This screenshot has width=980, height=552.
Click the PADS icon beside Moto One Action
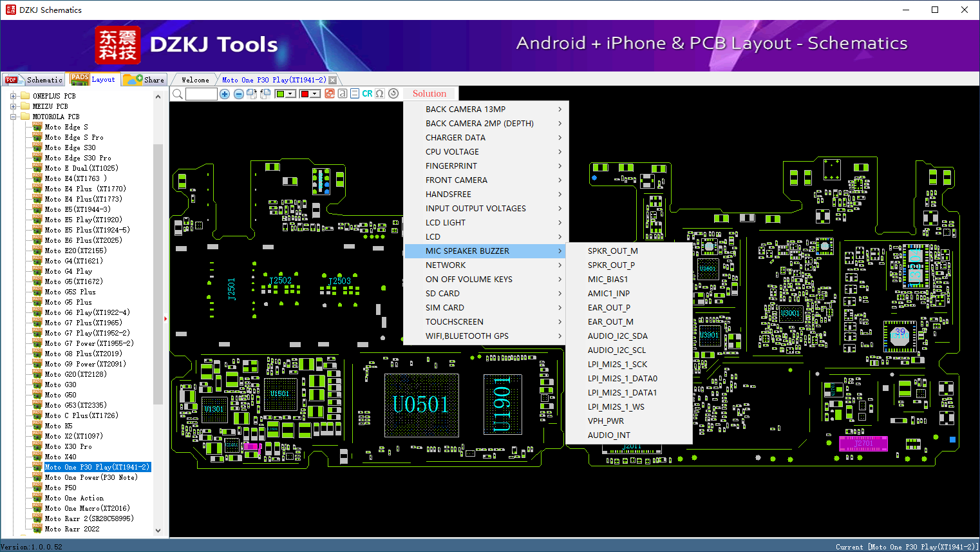point(37,498)
